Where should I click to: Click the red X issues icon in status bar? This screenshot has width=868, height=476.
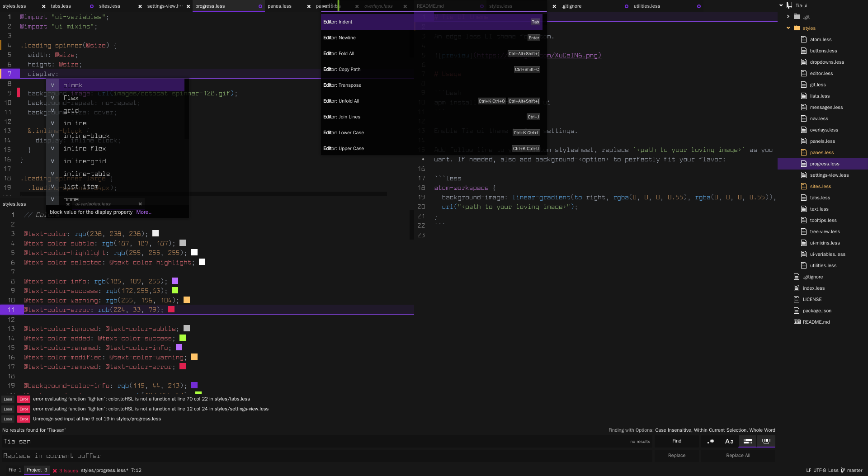click(x=55, y=471)
